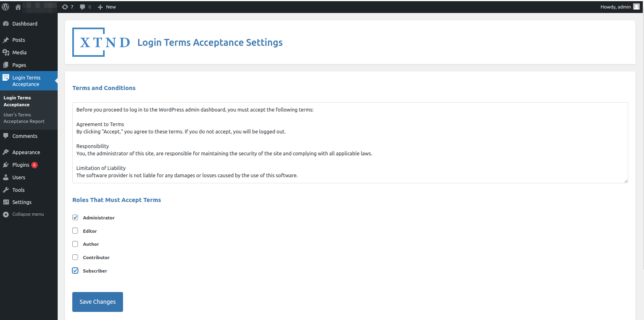644x320 pixels.
Task: Click into the Terms and Conditions textarea
Action: pos(350,143)
